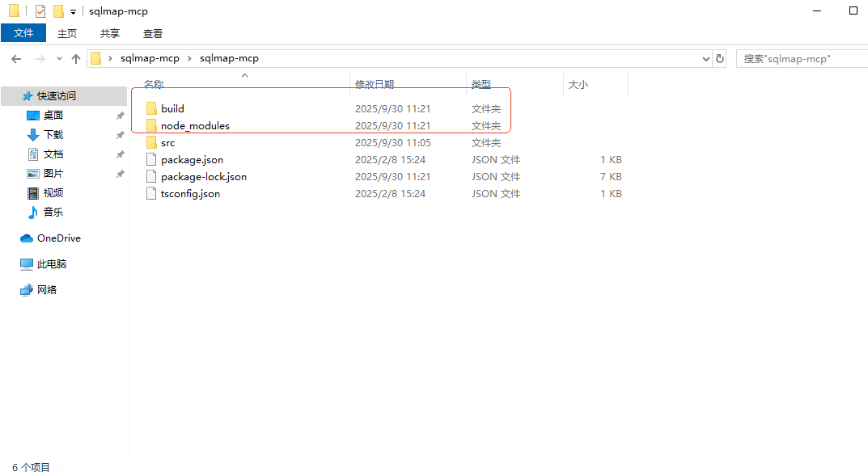Expand the address bar history dropdown
The width and height of the screenshot is (868, 476).
[x=705, y=59]
